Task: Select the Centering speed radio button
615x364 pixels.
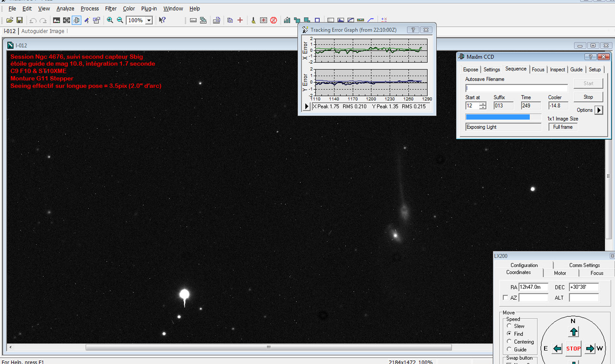Action: [510, 341]
